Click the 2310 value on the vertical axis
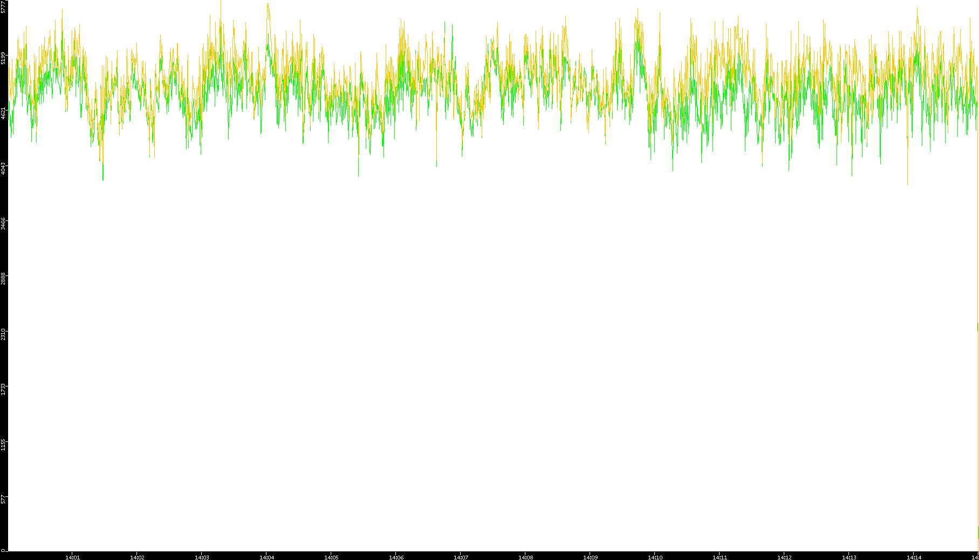This screenshot has height=560, width=979. (4, 334)
